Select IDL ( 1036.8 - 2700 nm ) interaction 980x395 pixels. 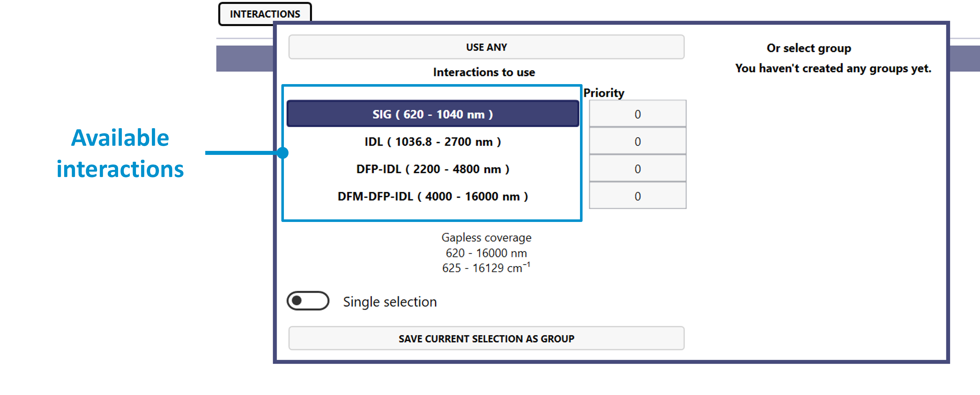point(433,141)
